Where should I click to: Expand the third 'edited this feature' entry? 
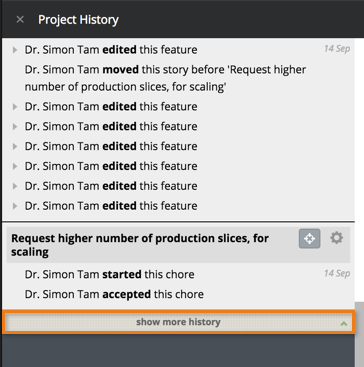[15, 127]
